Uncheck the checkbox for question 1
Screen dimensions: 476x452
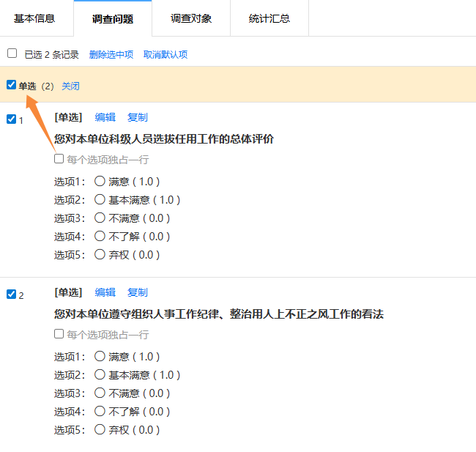[11, 119]
